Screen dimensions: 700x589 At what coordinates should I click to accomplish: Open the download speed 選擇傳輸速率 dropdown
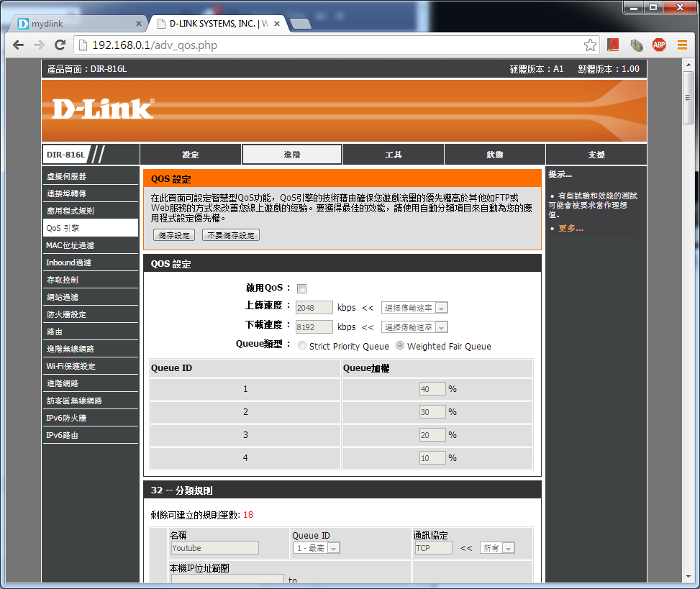click(414, 327)
